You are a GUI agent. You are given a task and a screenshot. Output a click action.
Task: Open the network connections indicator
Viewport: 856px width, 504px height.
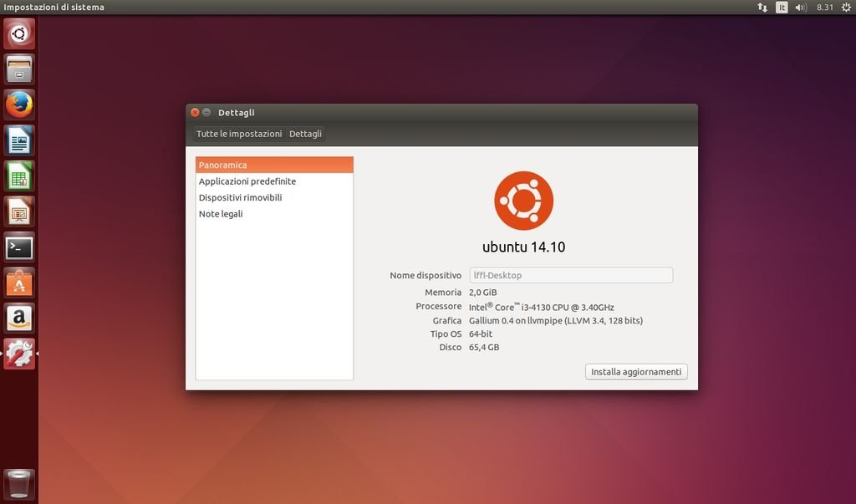[x=762, y=8]
